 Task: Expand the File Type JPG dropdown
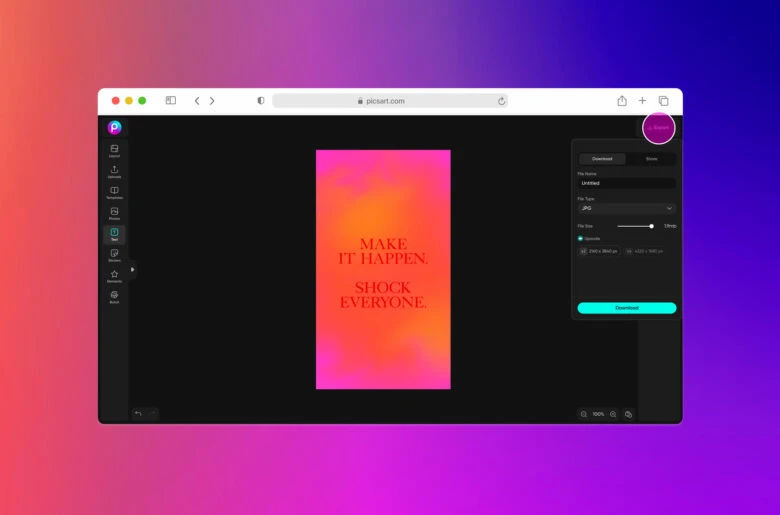[626, 208]
